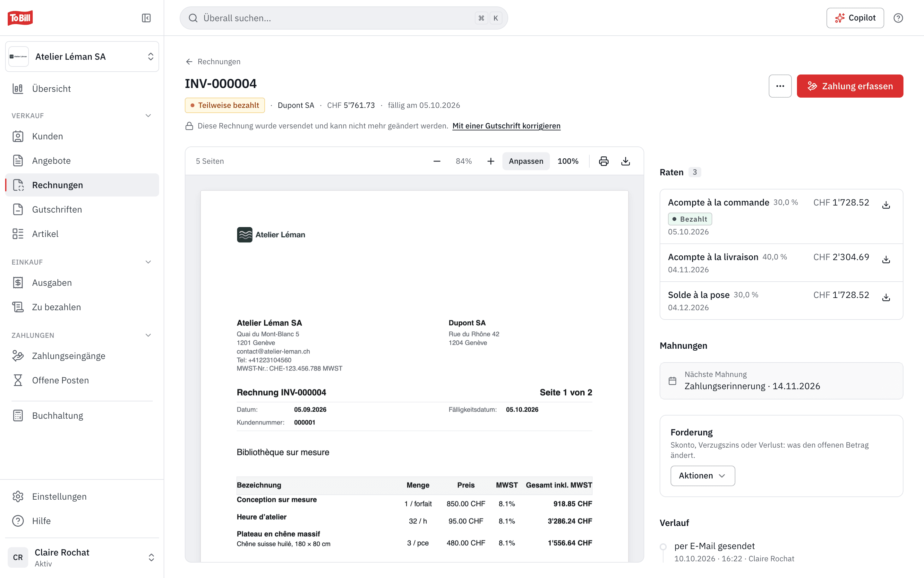
Task: Open the Copilot assistant
Action: 855,18
